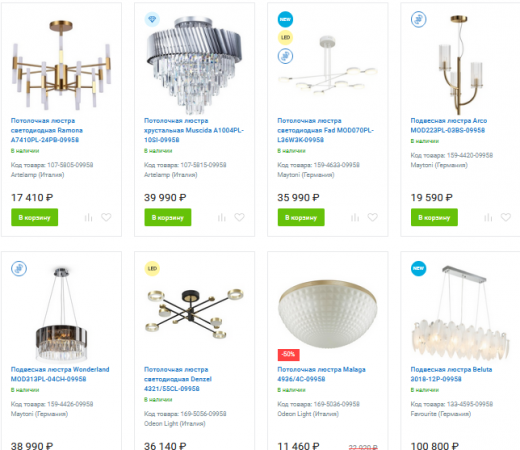Add Fad MOD070PL chandelier to cart

coord(301,217)
